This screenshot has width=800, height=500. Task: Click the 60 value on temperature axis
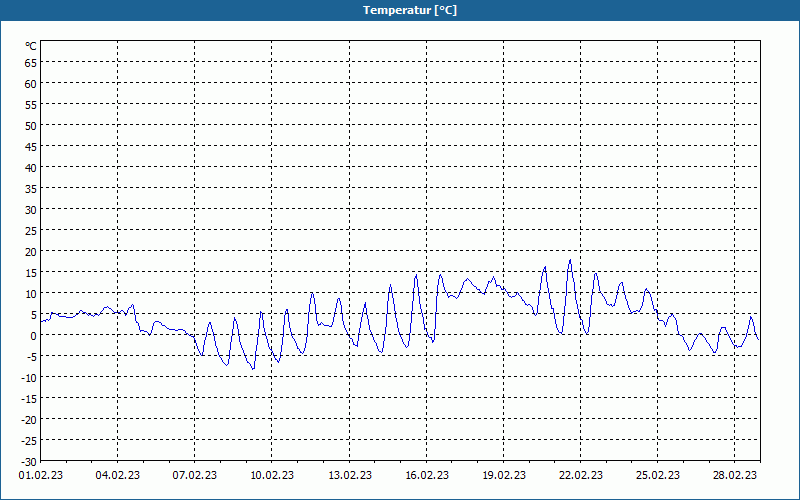[31, 84]
